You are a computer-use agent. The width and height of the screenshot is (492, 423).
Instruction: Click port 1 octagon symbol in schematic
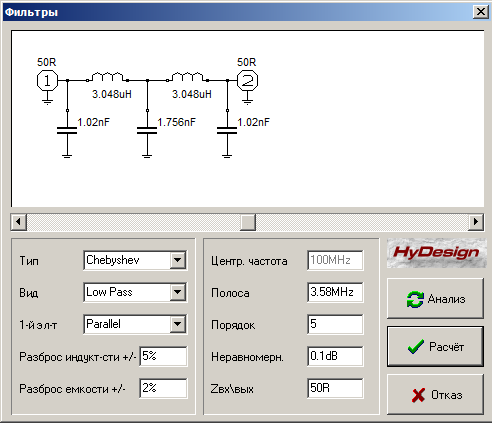pyautogui.click(x=47, y=81)
